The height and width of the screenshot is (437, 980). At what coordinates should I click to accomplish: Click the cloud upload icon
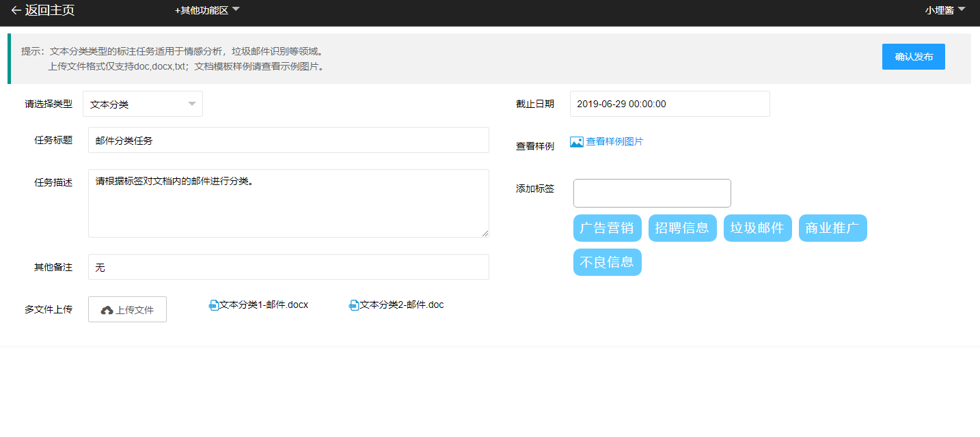click(107, 310)
